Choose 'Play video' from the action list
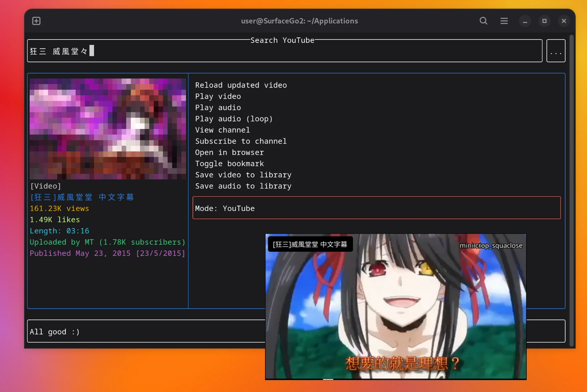This screenshot has height=392, width=587. click(x=218, y=96)
